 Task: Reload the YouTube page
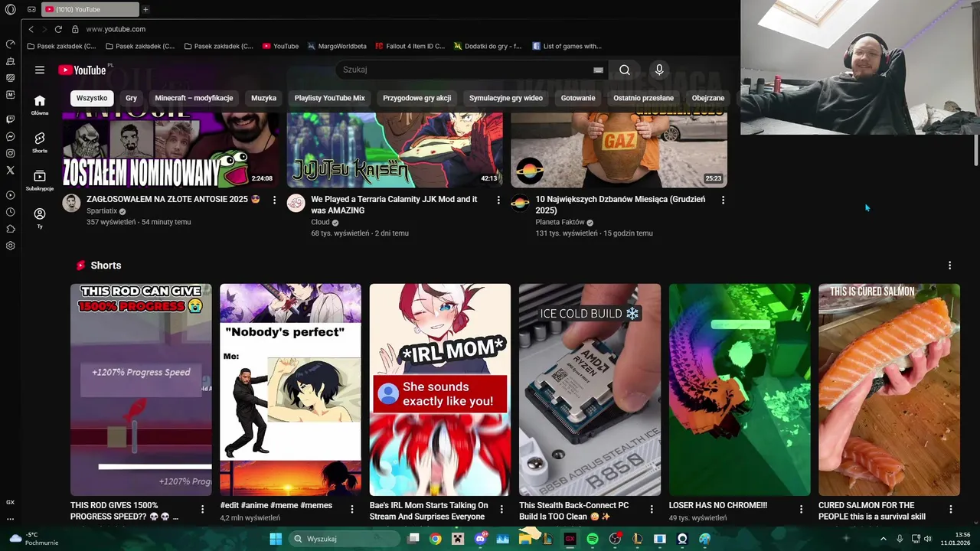pyautogui.click(x=57, y=29)
